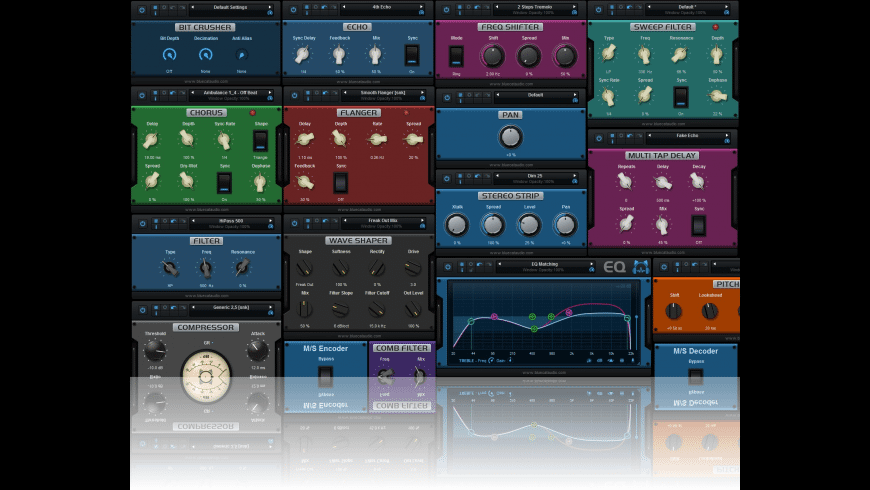Click the Wave Shaper Drive knob
Image resolution: width=870 pixels, height=490 pixels.
click(x=413, y=269)
